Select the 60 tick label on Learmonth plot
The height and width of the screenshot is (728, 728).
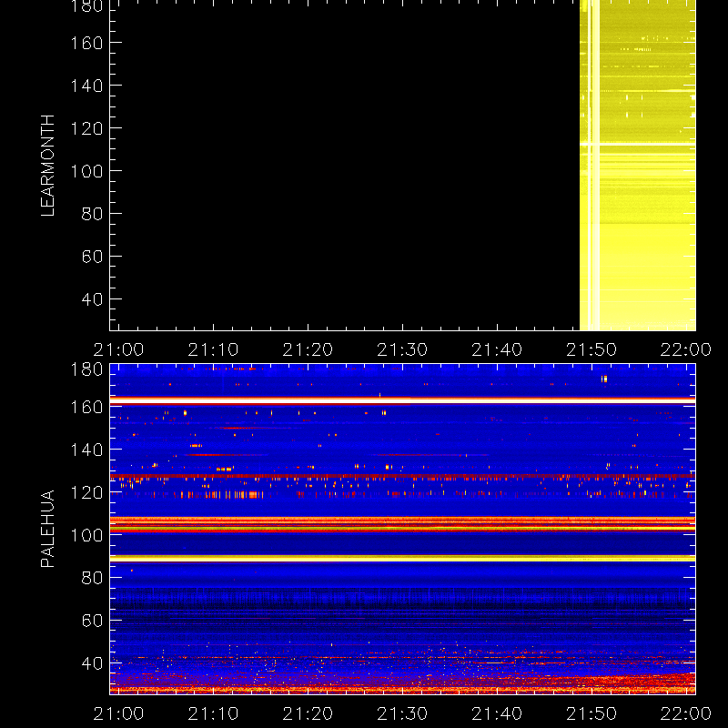point(92,257)
